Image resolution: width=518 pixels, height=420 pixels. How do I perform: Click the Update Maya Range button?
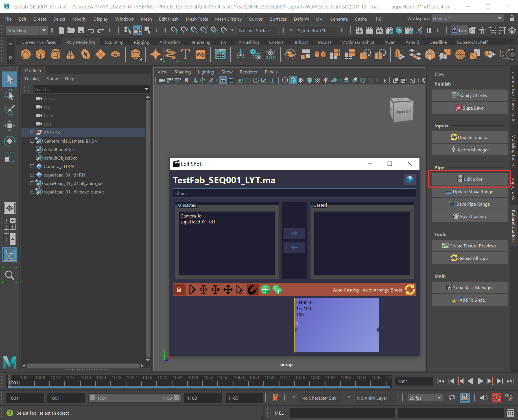tap(470, 191)
